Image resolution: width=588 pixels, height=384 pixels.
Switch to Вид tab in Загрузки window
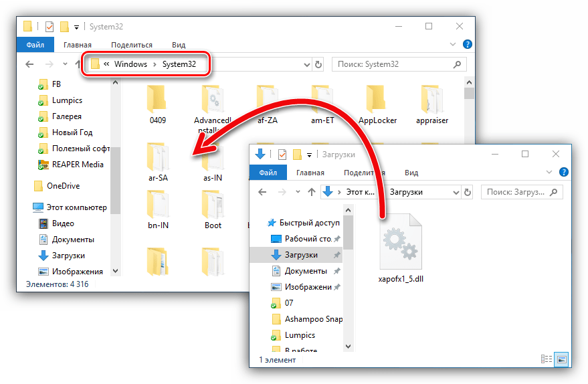point(412,172)
